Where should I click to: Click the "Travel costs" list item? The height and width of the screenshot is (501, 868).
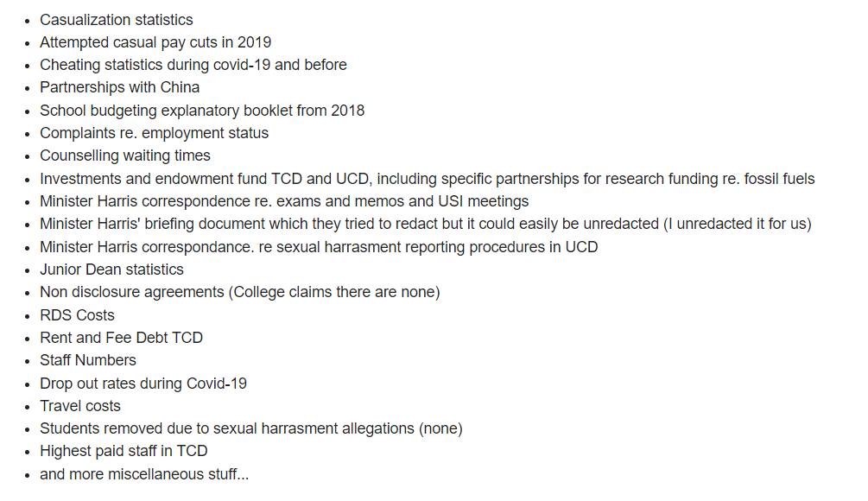pyautogui.click(x=79, y=406)
